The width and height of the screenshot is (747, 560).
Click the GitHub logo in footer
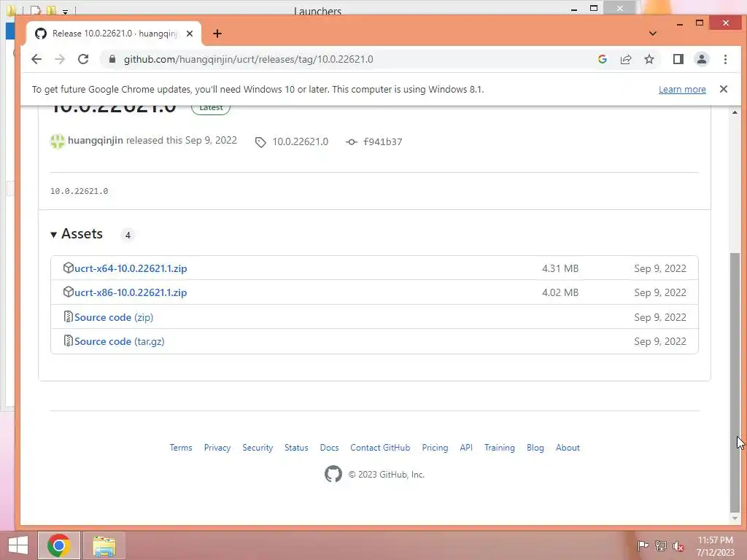tap(333, 474)
